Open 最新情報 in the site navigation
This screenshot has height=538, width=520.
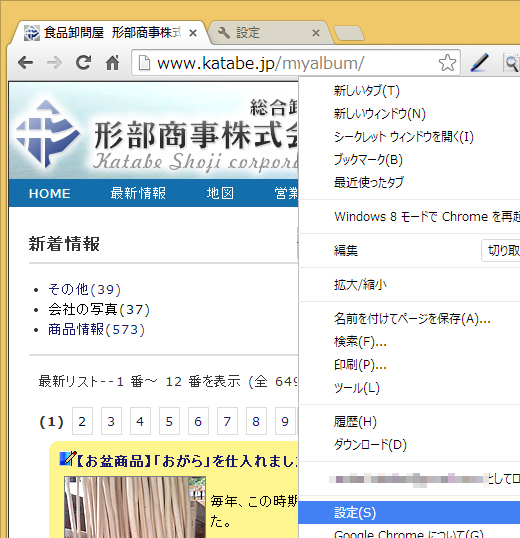tap(138, 193)
